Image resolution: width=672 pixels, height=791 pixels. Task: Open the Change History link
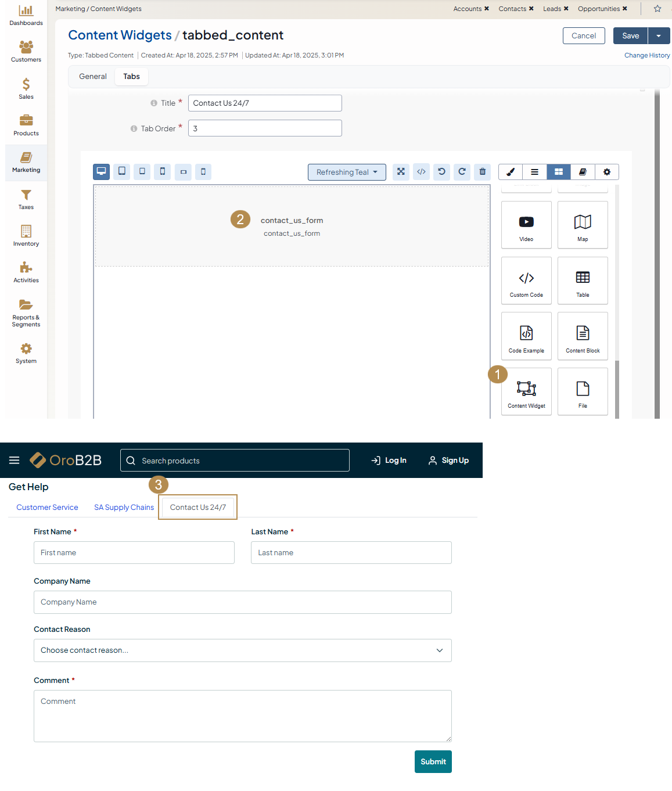647,56
